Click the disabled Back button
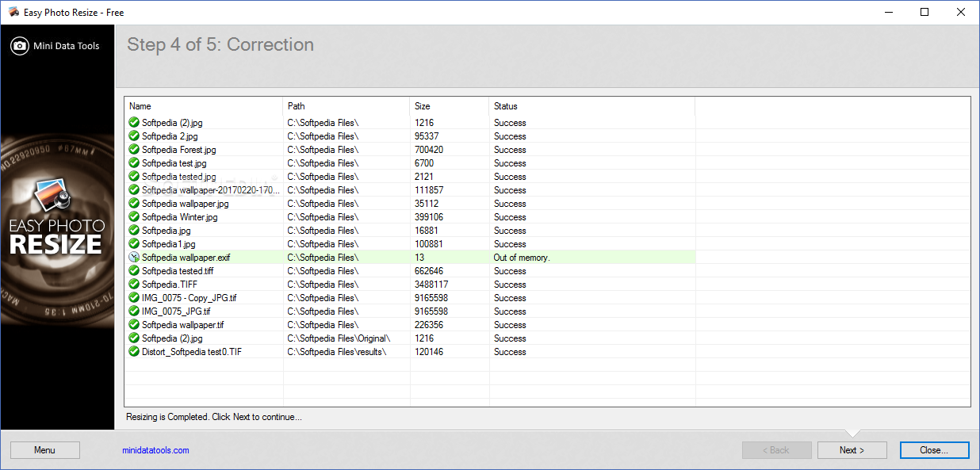Screen dimensions: 980x470 click(776, 450)
